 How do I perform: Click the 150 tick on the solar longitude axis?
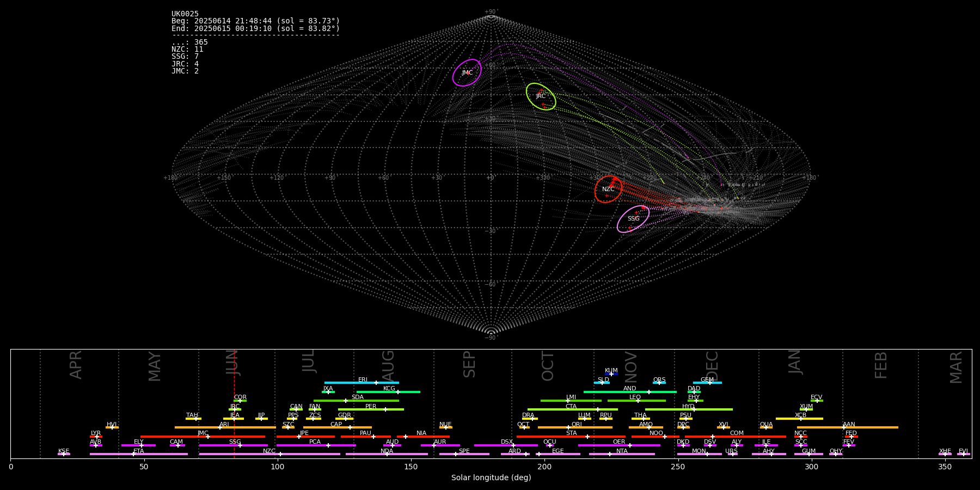click(411, 467)
